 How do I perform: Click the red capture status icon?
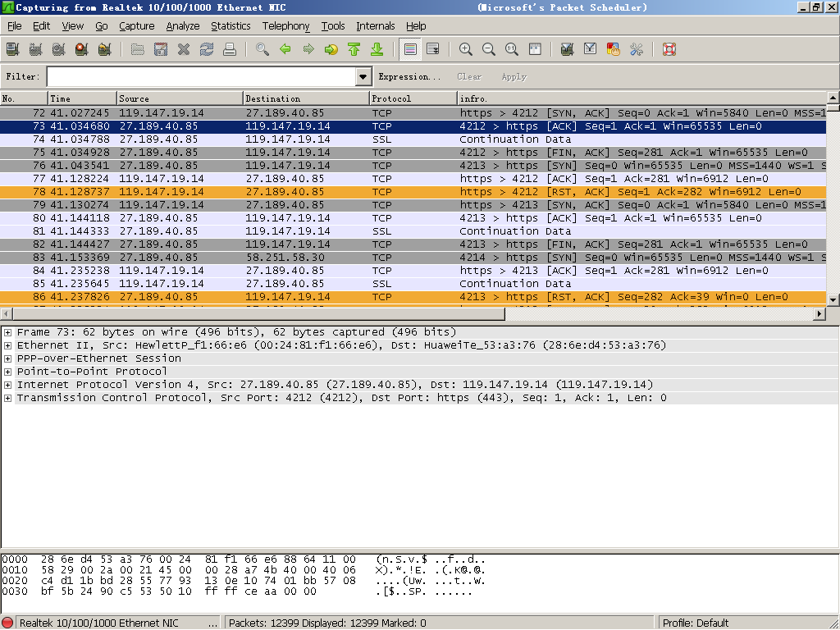click(7, 623)
